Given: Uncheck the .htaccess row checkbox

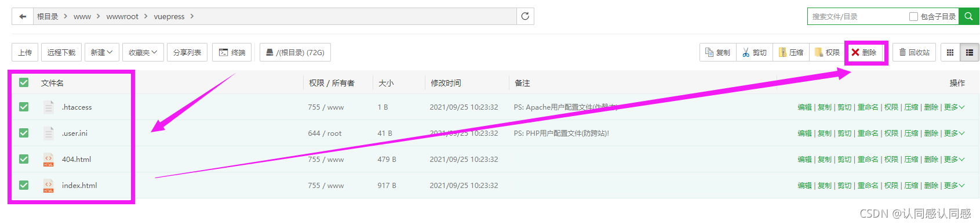Looking at the screenshot, I should click(24, 107).
